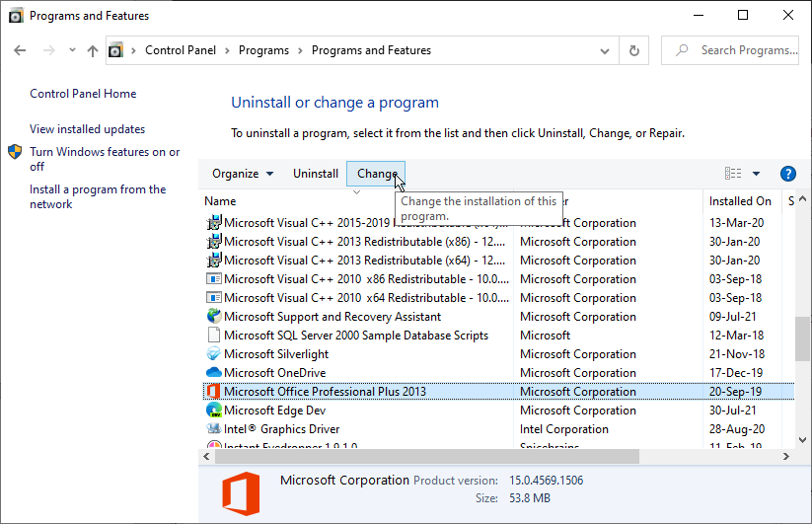This screenshot has width=812, height=524.
Task: Sort by the Installed On column header
Action: [x=740, y=201]
